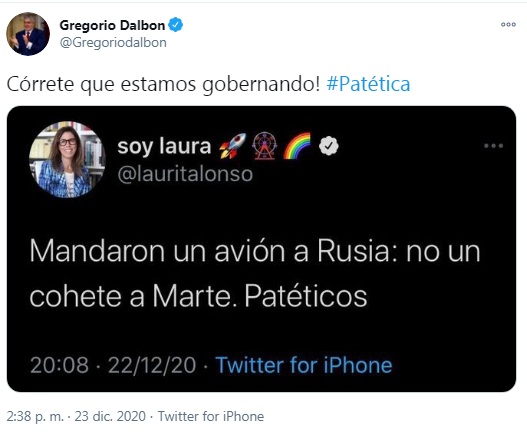The width and height of the screenshot is (527, 435).
Task: Open the embedded tweet's three-dot menu
Action: [493, 146]
